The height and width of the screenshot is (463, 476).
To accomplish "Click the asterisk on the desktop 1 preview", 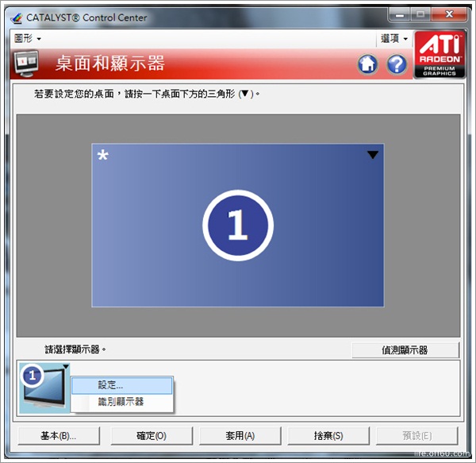I will (102, 155).
